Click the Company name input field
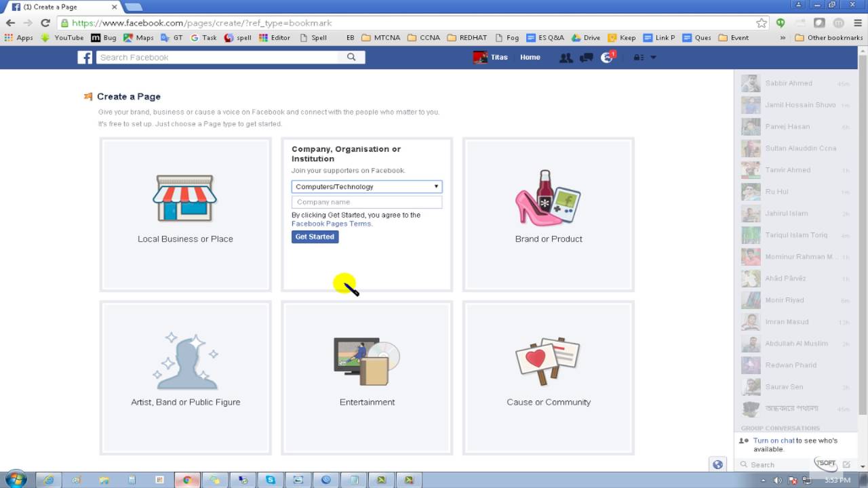Viewport: 868px width, 488px height. (x=367, y=202)
